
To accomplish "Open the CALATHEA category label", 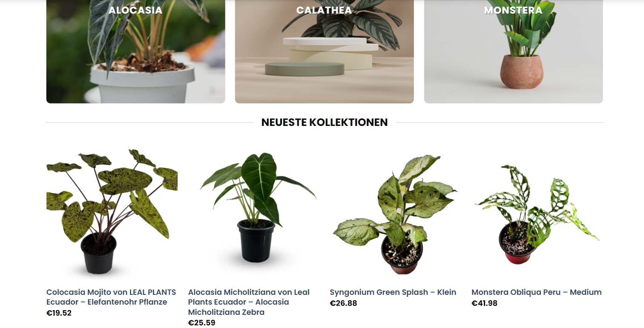I will 324,10.
